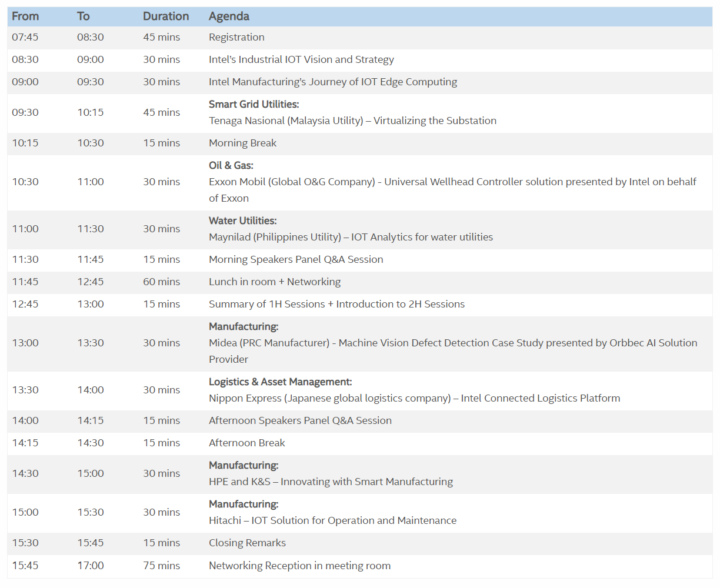Click the '10:15' start time of Morning Break
Image resolution: width=720 pixels, height=588 pixels.
click(25, 143)
